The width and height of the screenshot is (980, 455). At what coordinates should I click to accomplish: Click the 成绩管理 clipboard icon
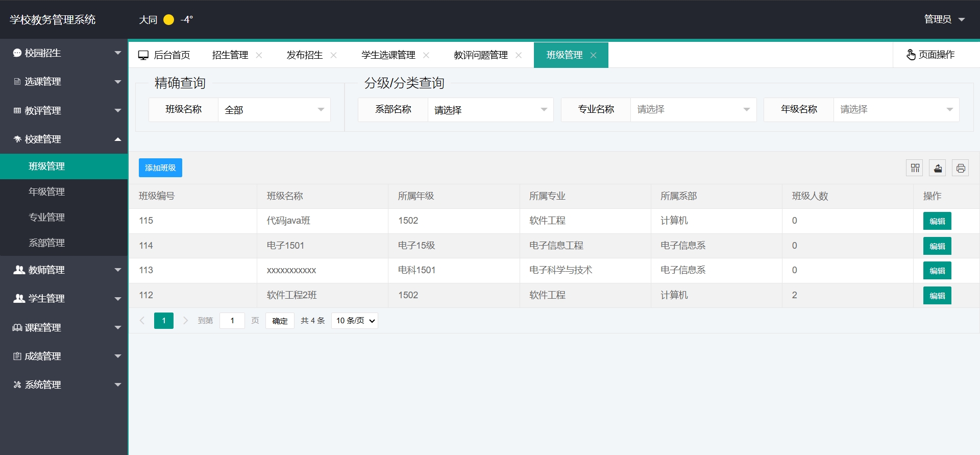click(17, 356)
